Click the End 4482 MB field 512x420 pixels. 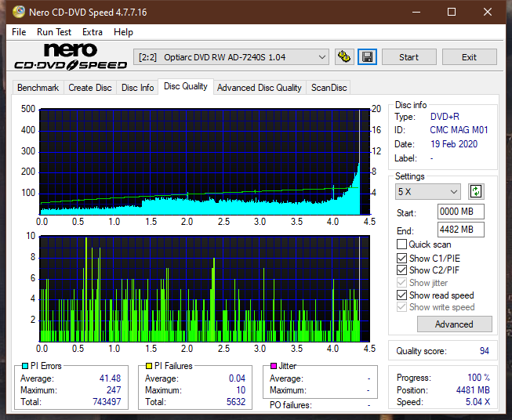tap(460, 230)
